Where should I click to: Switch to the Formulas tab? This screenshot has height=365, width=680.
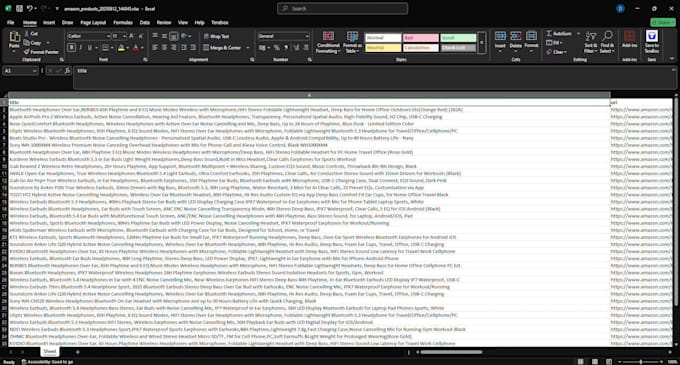123,23
